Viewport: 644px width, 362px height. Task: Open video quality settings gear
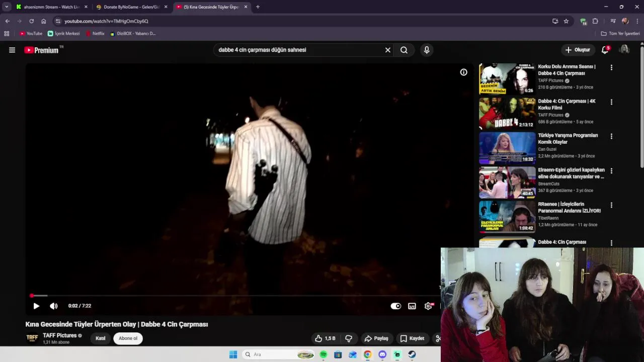point(428,306)
